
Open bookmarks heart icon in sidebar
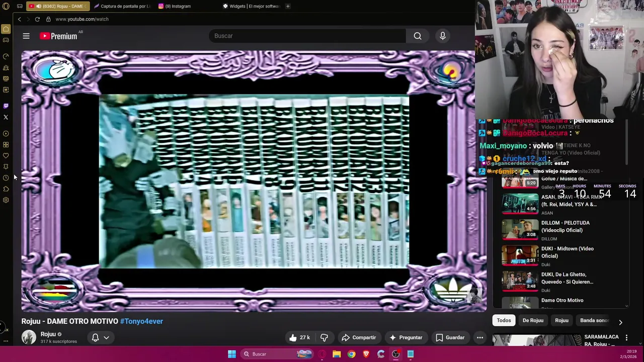6,156
